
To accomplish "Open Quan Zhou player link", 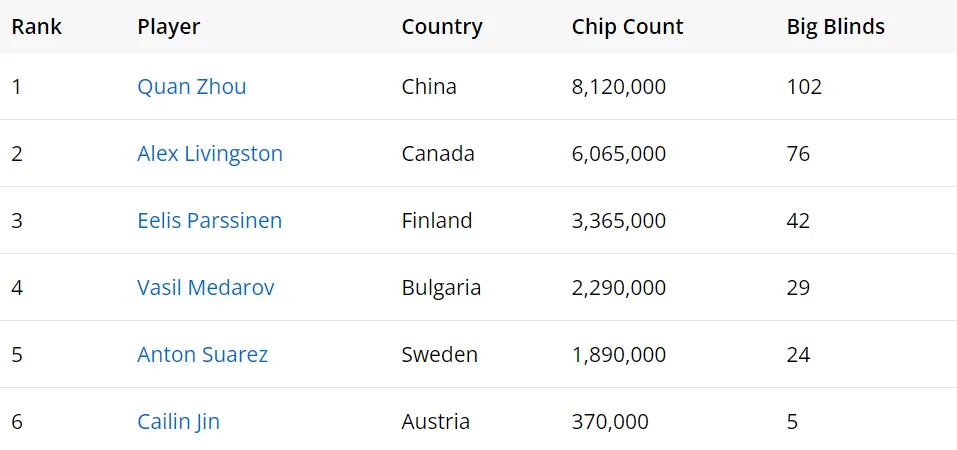I will tap(191, 87).
